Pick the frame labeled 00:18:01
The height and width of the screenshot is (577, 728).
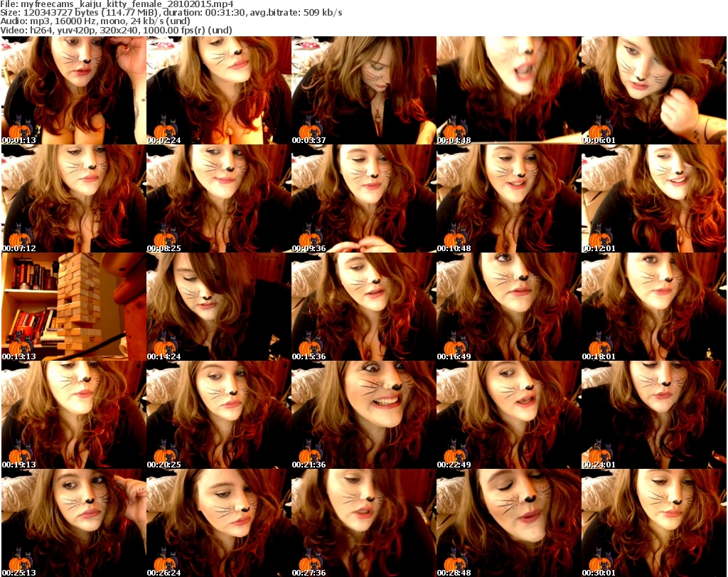654,307
